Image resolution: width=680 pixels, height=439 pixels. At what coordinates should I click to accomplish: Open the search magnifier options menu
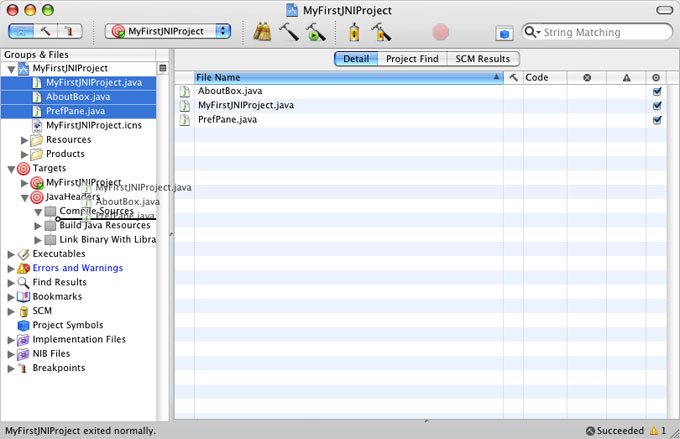(532, 32)
